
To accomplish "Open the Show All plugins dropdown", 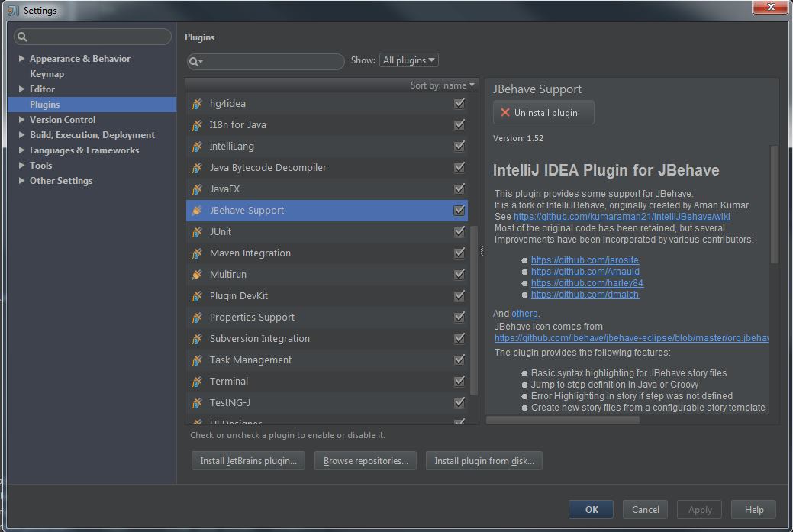I will [408, 60].
